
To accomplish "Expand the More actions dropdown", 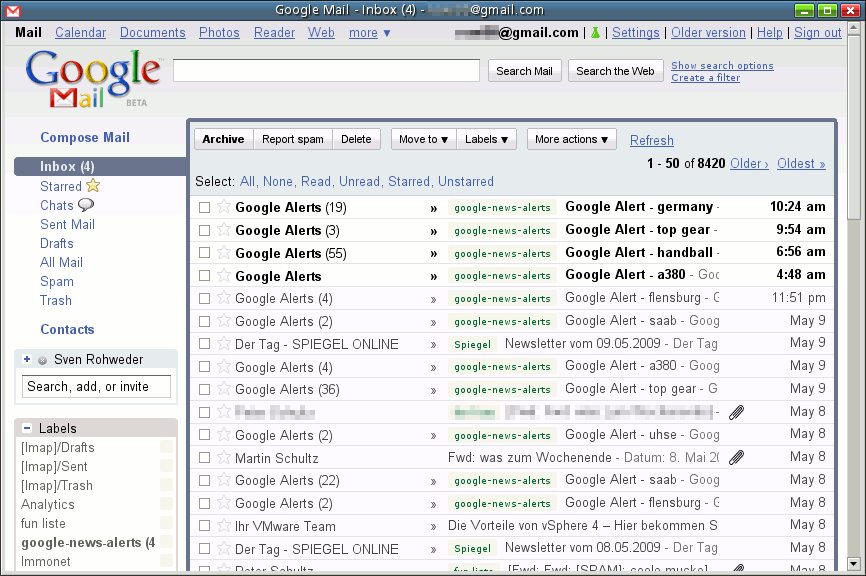I will (571, 140).
